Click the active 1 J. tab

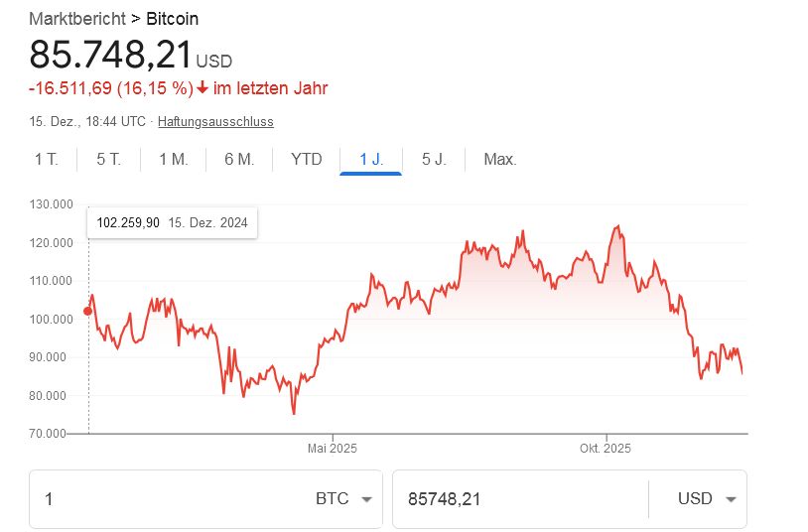coord(370,159)
